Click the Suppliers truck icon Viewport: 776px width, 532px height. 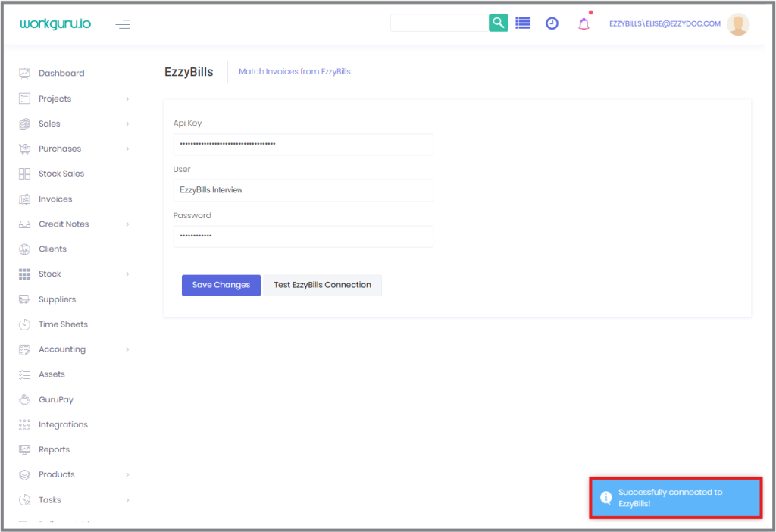[24, 299]
